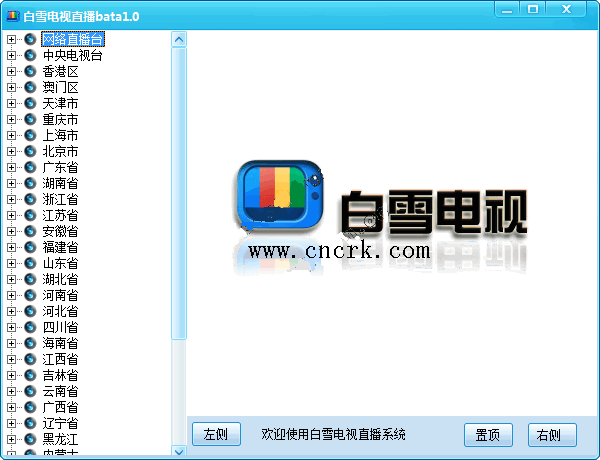The height and width of the screenshot is (460, 600).
Task: Click the globe icon beside 安徽省
Action: [30, 231]
